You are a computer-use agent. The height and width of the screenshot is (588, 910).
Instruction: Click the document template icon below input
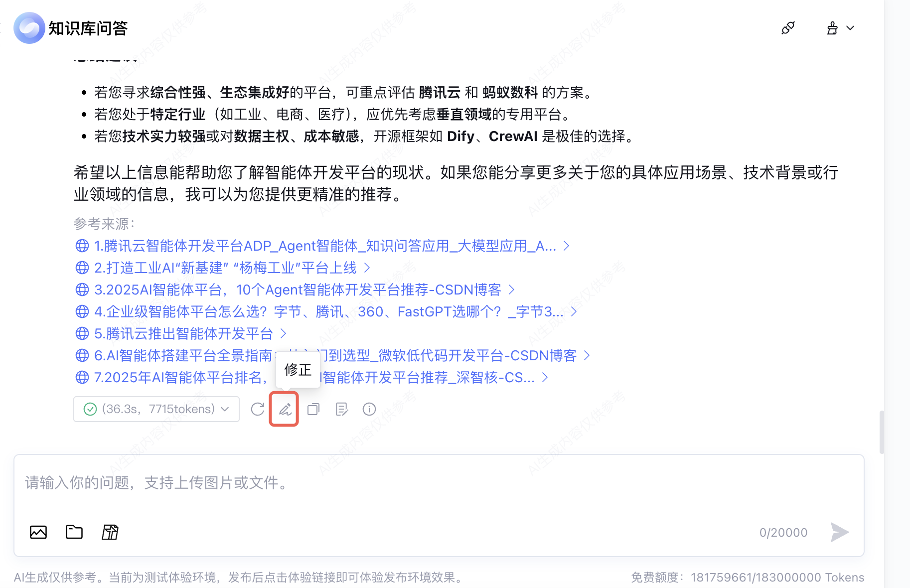coord(110,532)
